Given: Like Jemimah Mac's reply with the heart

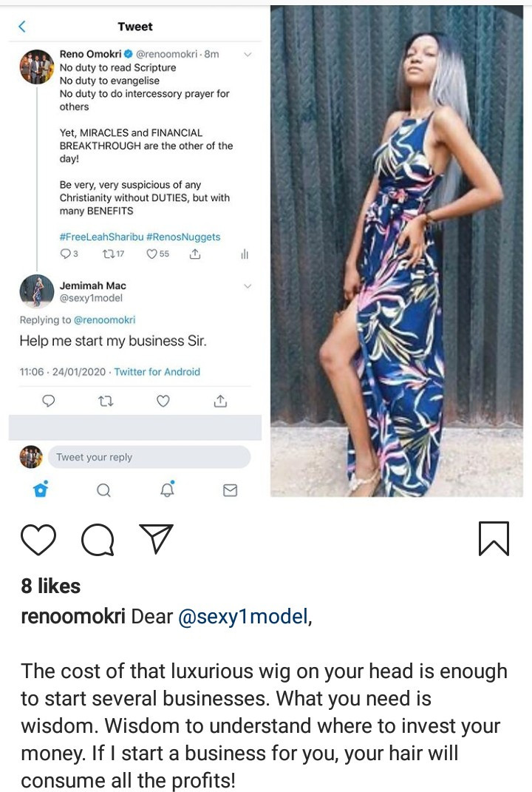Looking at the screenshot, I should pyautogui.click(x=163, y=401).
